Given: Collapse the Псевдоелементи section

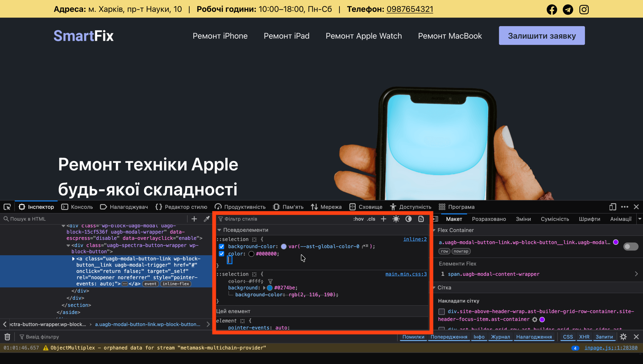Looking at the screenshot, I should coord(219,230).
